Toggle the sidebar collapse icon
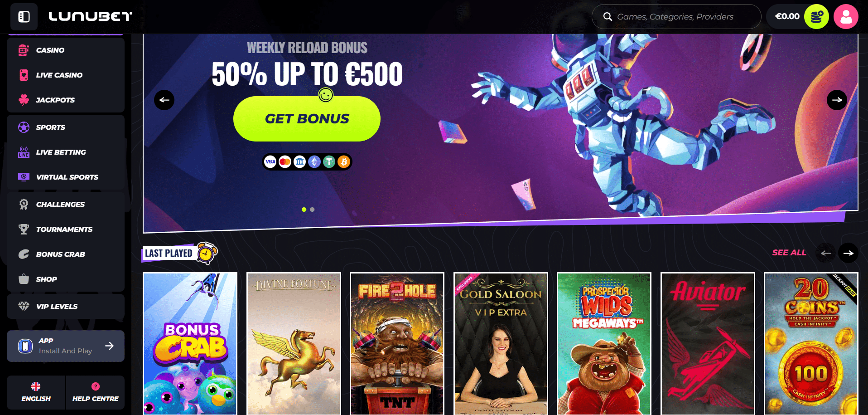This screenshot has width=868, height=415. [24, 17]
